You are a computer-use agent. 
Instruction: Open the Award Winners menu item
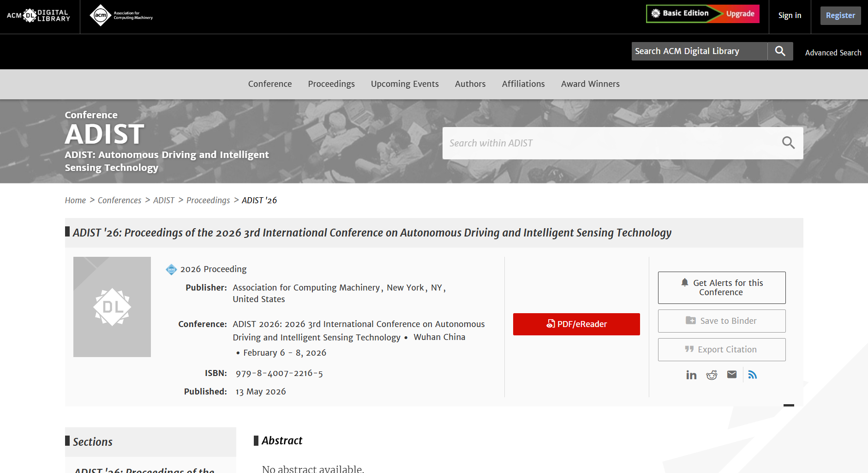[590, 84]
